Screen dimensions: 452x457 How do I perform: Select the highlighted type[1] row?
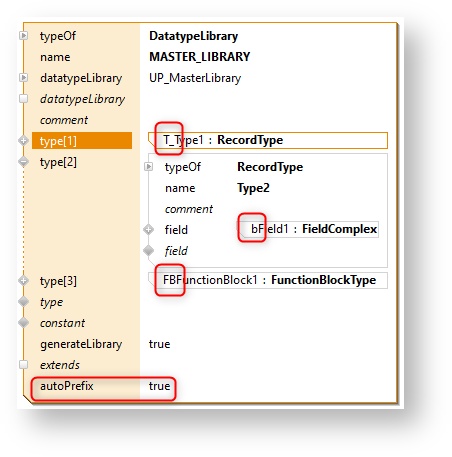[82, 141]
